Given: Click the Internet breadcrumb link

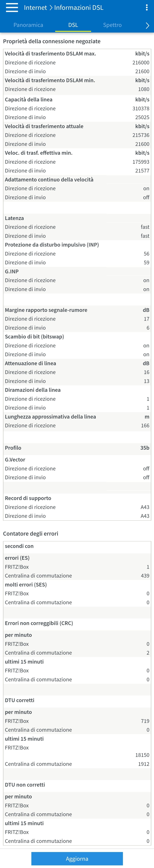Looking at the screenshot, I should (35, 7).
